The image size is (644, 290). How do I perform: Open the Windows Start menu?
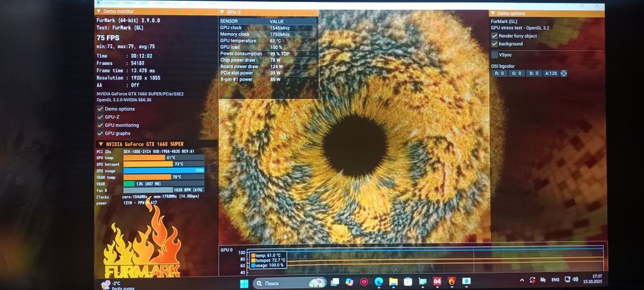tap(244, 284)
